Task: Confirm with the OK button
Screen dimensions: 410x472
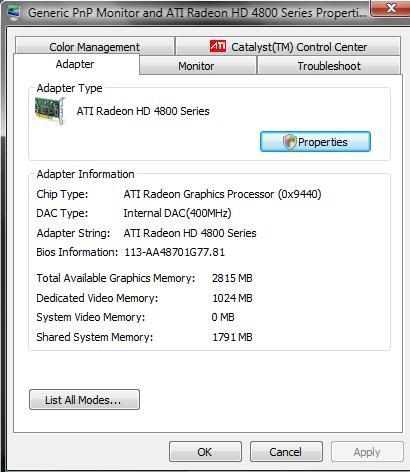Action: (205, 452)
